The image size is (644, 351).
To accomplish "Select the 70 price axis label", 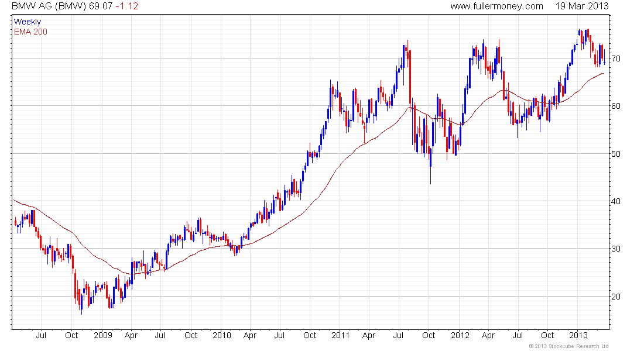I will click(x=616, y=58).
